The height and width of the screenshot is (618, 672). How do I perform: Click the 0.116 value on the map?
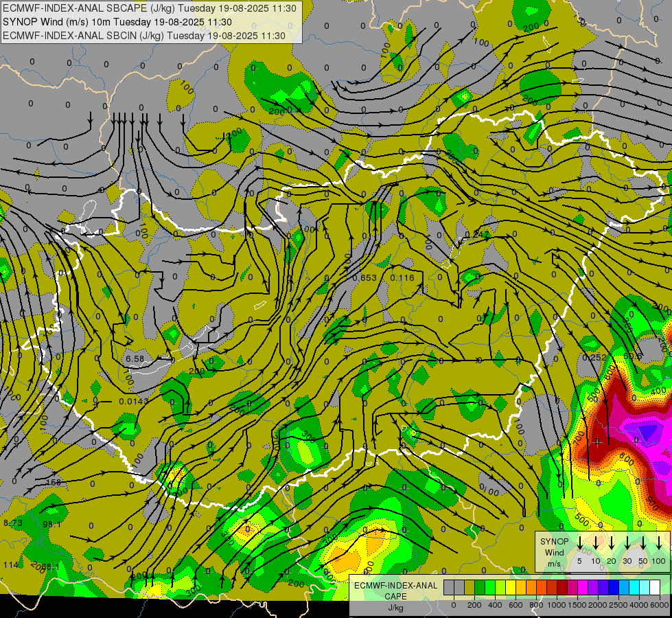click(x=402, y=278)
